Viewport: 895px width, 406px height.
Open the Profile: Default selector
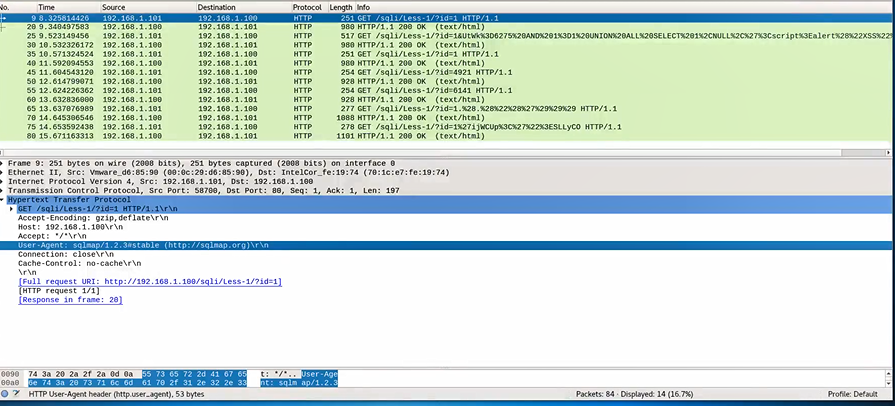coord(853,394)
